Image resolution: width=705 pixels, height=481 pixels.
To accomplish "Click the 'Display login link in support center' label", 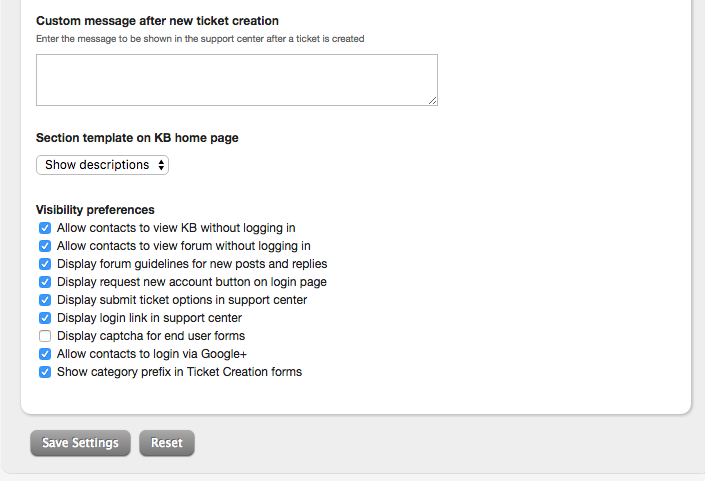I will pos(149,318).
